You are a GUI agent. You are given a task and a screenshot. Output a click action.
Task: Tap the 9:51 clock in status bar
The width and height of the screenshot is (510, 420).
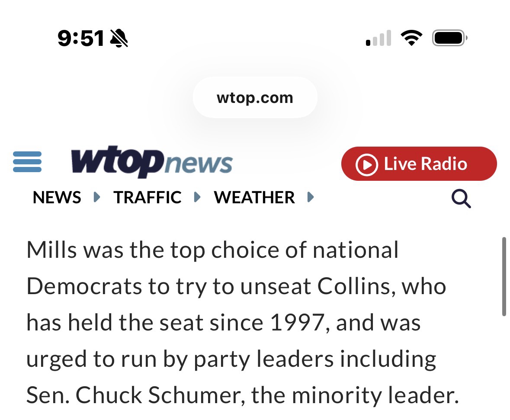(81, 39)
